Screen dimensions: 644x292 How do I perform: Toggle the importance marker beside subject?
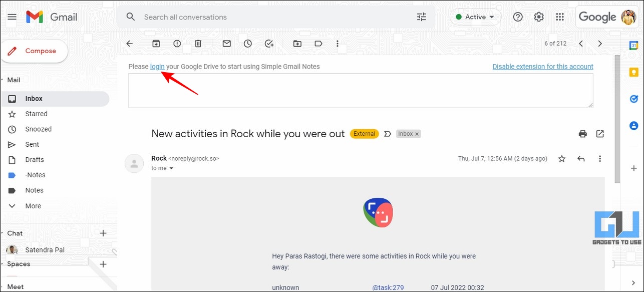[387, 134]
